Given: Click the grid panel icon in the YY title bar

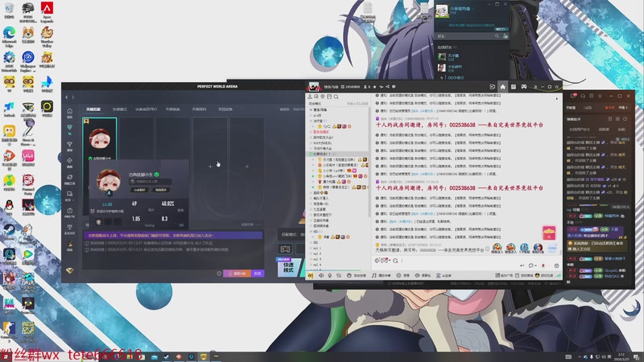Looking at the screenshot, I should pyautogui.click(x=514, y=87).
